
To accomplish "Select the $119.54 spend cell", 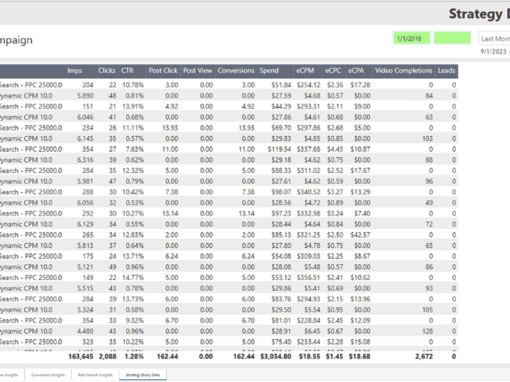I will click(x=279, y=149).
